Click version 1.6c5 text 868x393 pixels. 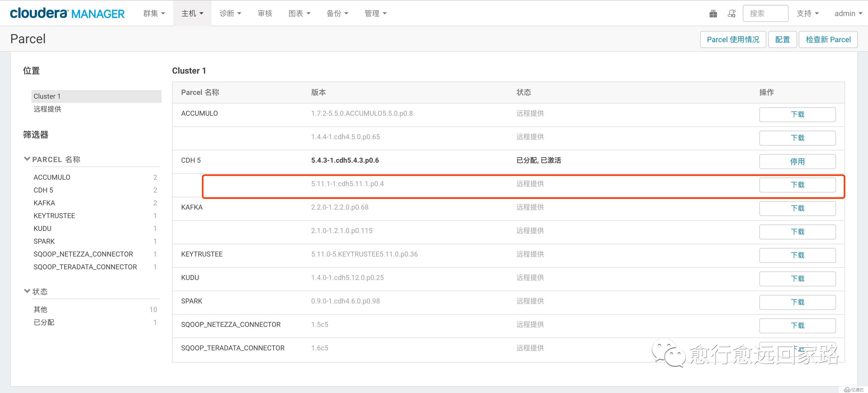click(x=319, y=348)
